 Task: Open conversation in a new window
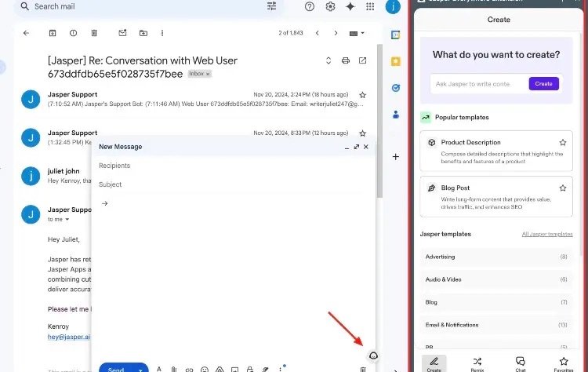point(363,60)
